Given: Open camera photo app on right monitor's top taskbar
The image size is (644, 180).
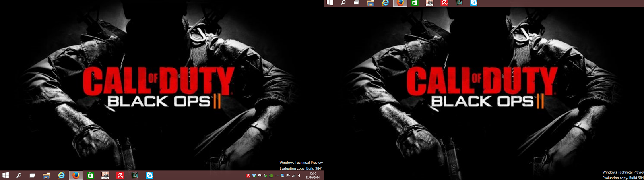Looking at the screenshot, I should point(429,3).
